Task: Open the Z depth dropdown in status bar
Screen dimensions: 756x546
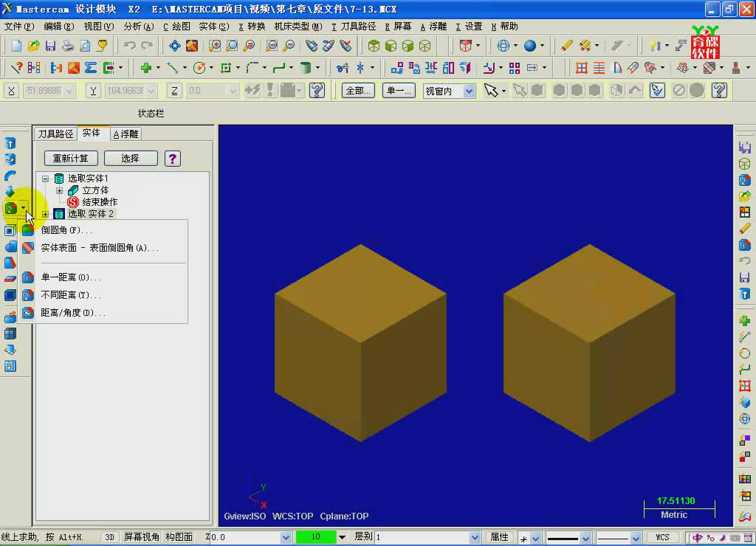Action: click(286, 537)
